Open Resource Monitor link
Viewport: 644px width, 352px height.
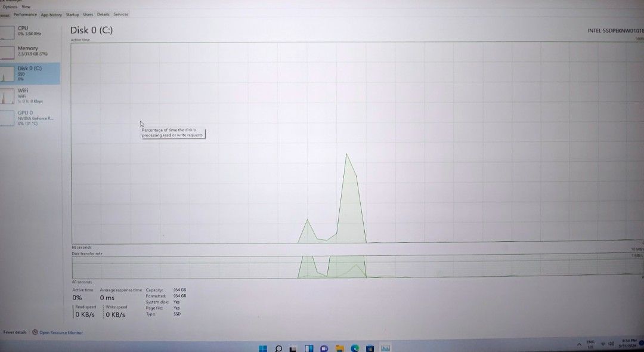tap(57, 332)
